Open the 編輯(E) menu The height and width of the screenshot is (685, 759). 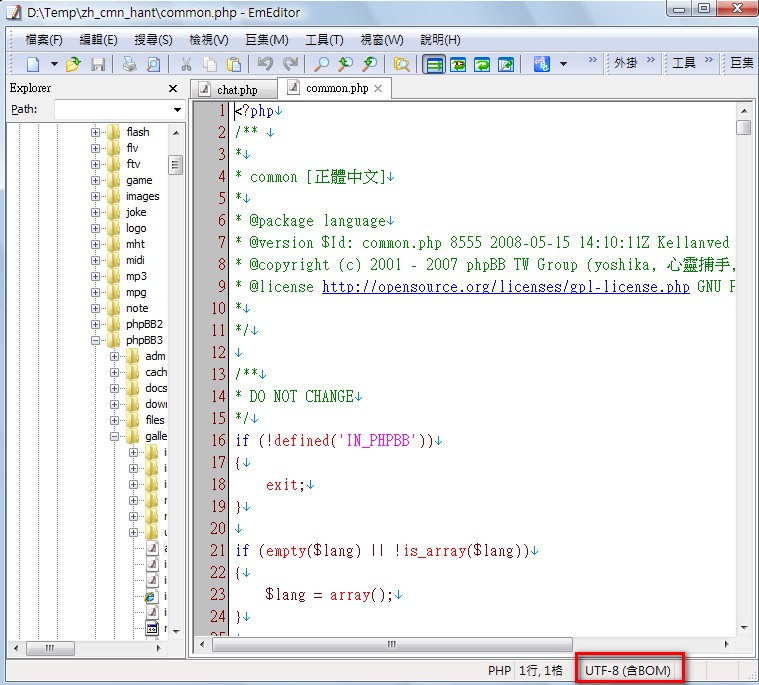[98, 40]
